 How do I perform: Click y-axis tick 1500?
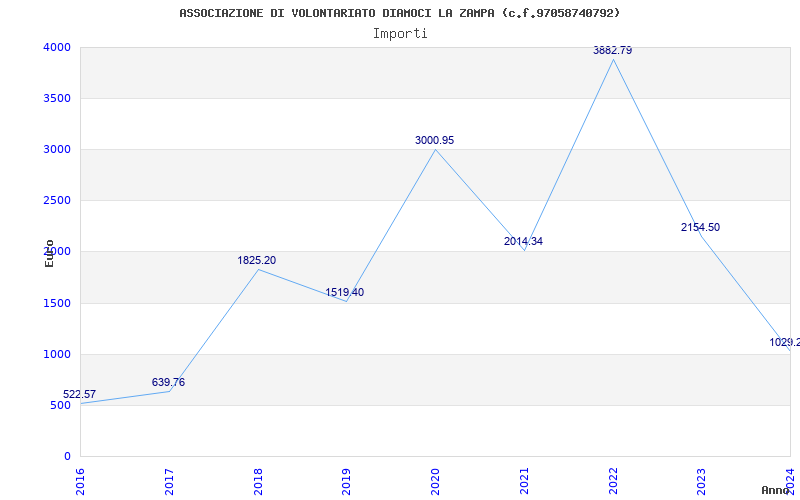coord(56,304)
